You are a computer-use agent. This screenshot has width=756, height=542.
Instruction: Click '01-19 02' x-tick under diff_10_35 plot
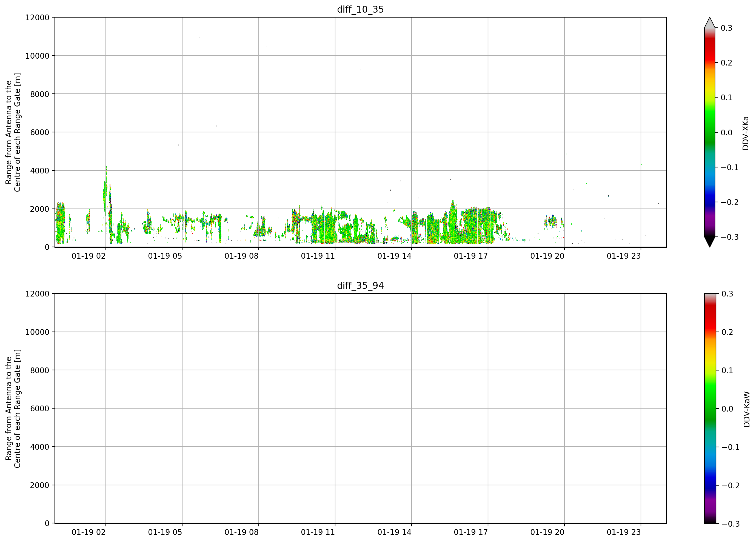[89, 256]
